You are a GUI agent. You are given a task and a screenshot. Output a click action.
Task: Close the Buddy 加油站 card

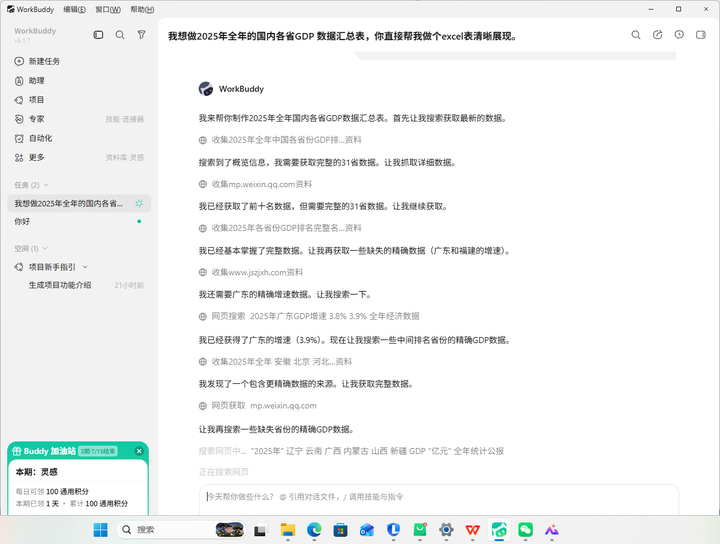tap(139, 451)
